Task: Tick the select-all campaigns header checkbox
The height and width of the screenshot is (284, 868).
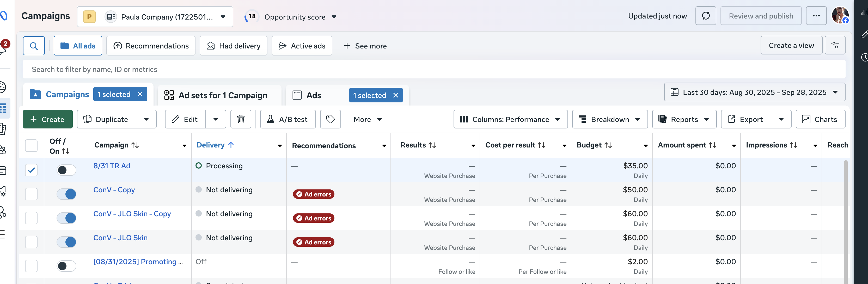Action: pos(31,146)
